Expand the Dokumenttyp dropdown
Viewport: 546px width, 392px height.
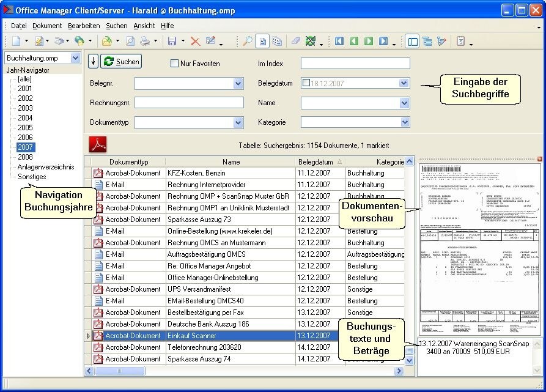click(238, 122)
